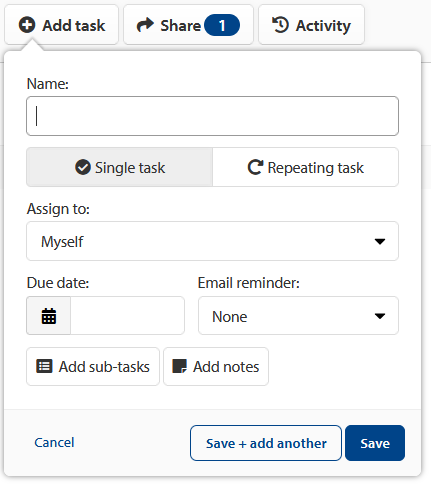
Task: Click the share arrow icon
Action: coord(145,25)
